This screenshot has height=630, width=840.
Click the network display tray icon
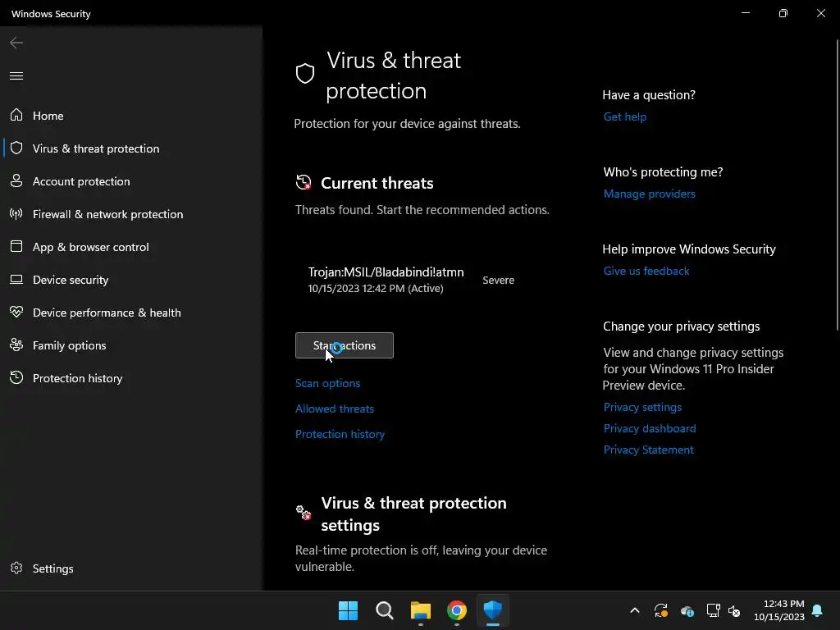[713, 610]
